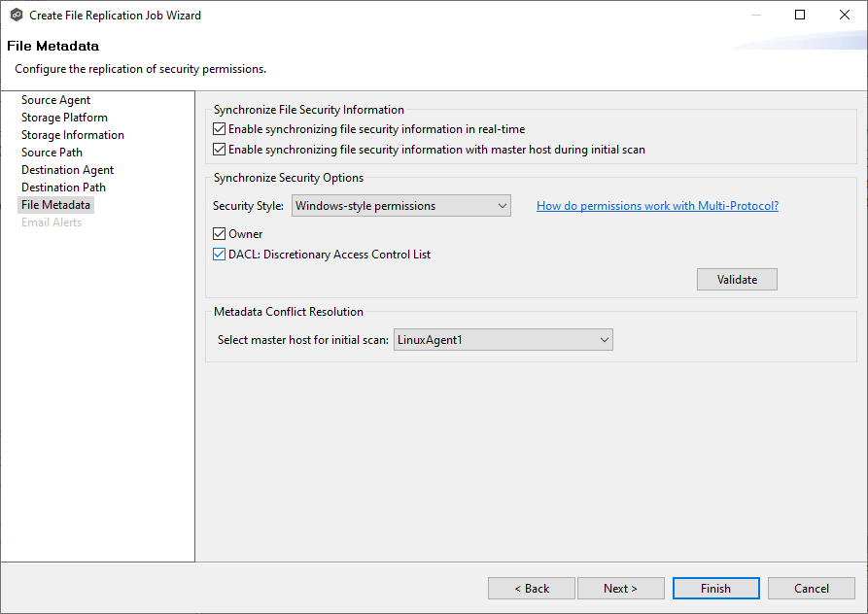Select the Source Path step
868x614 pixels.
pyautogui.click(x=52, y=152)
